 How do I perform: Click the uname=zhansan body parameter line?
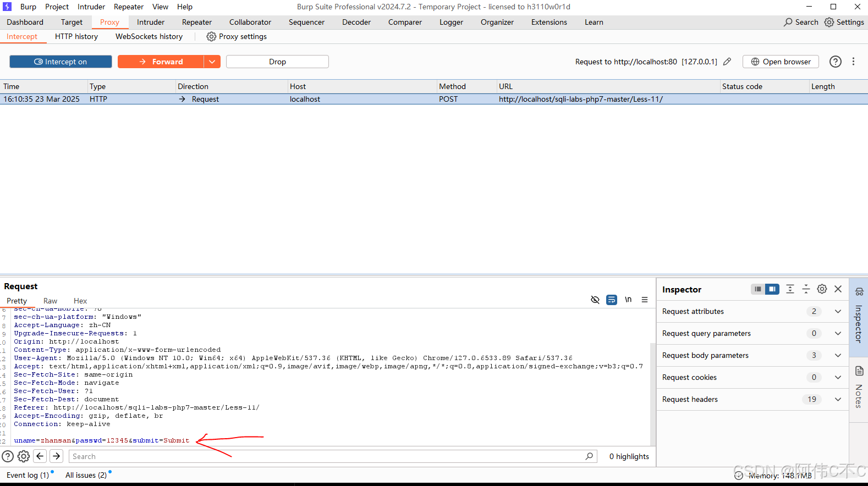102,440
